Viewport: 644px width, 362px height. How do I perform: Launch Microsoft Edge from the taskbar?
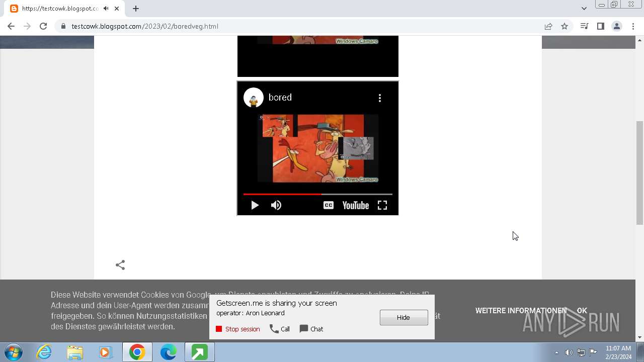click(168, 352)
